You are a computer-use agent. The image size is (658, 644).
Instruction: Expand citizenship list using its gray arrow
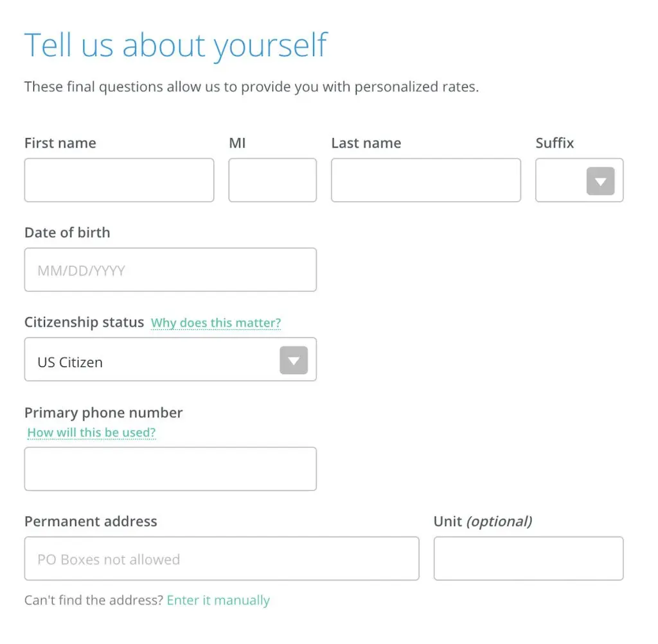coord(294,361)
